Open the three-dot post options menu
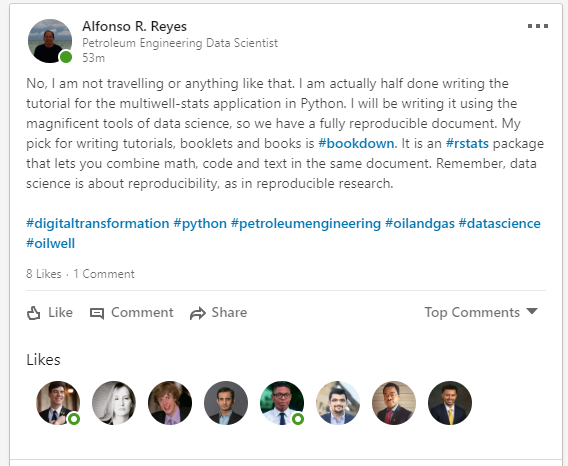 point(538,26)
